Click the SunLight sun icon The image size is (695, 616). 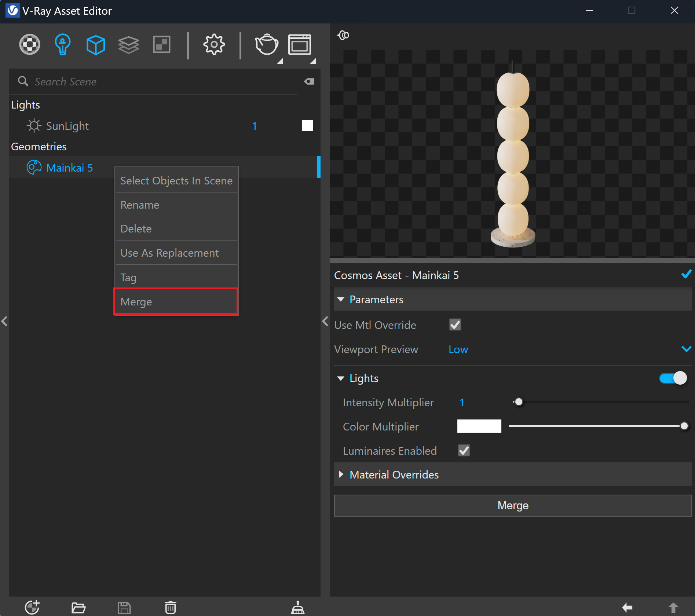tap(34, 126)
